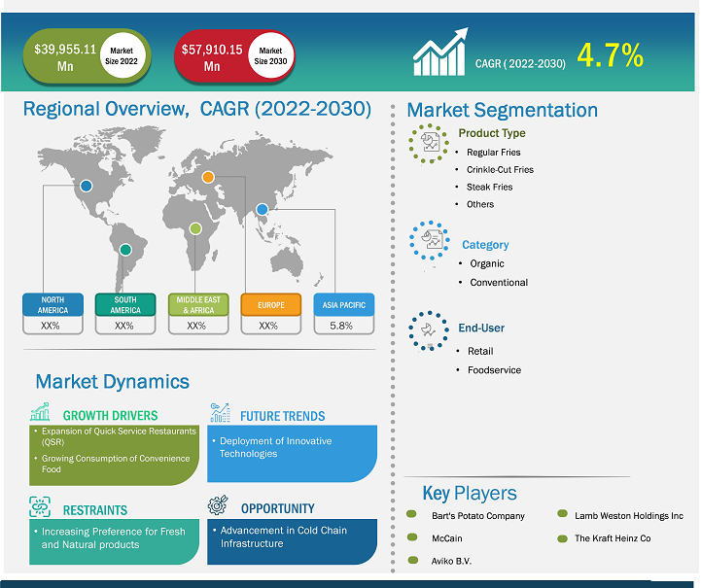Screen dimensions: 701x588
Task: Click the green bullet beside Aviko B.V.
Action: tap(412, 560)
